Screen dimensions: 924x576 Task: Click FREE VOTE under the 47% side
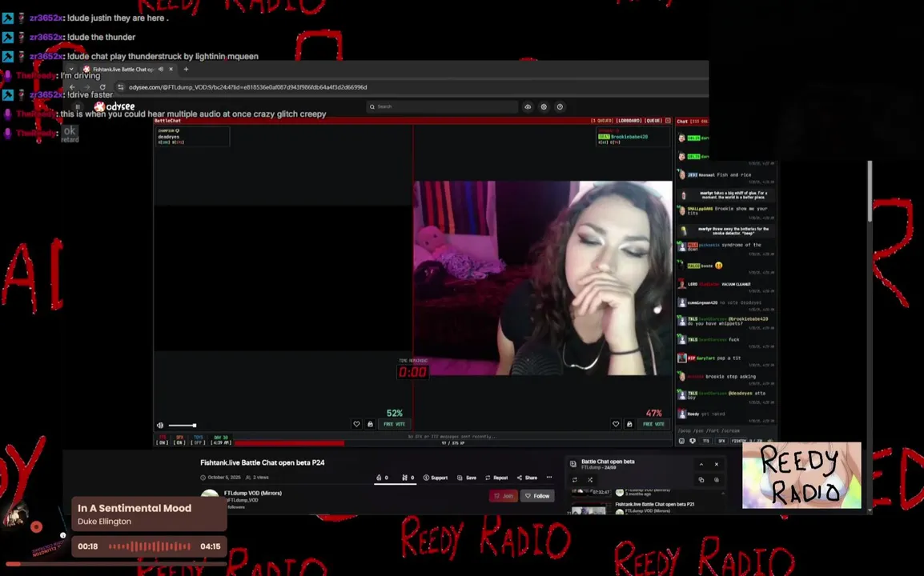pyautogui.click(x=653, y=424)
